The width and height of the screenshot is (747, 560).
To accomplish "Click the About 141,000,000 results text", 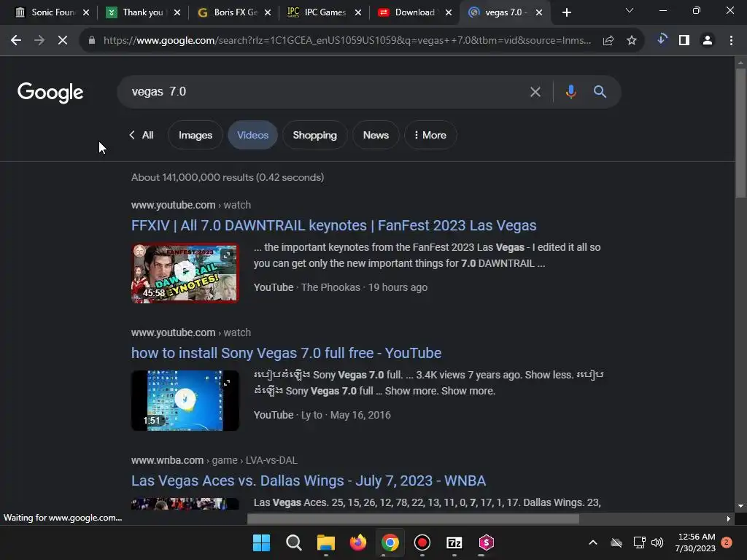I will pyautogui.click(x=228, y=177).
